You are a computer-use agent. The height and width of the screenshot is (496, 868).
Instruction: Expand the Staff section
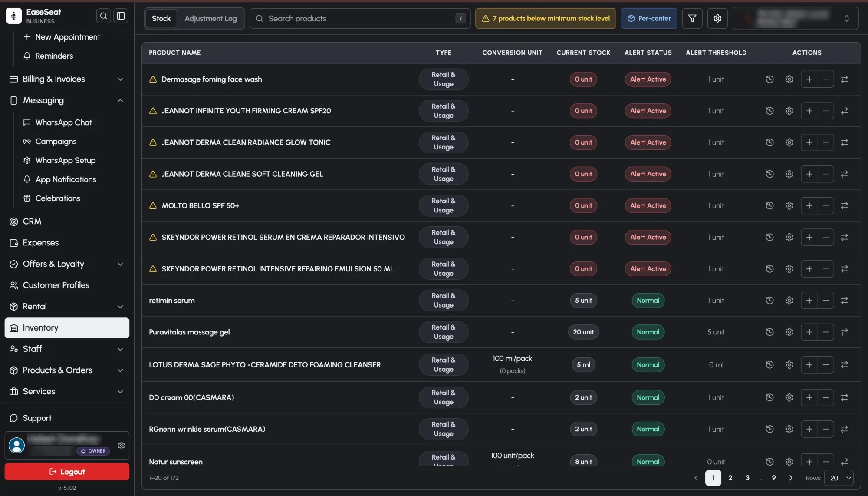click(67, 349)
